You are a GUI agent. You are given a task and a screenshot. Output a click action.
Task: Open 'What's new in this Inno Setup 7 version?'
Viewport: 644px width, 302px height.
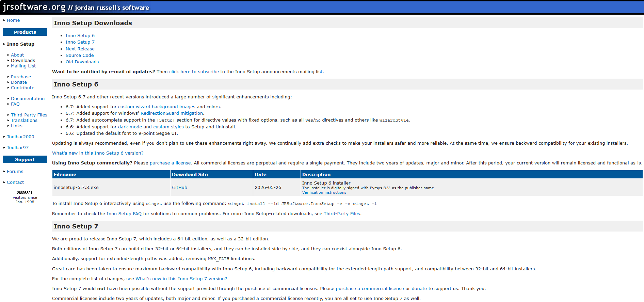(181, 279)
